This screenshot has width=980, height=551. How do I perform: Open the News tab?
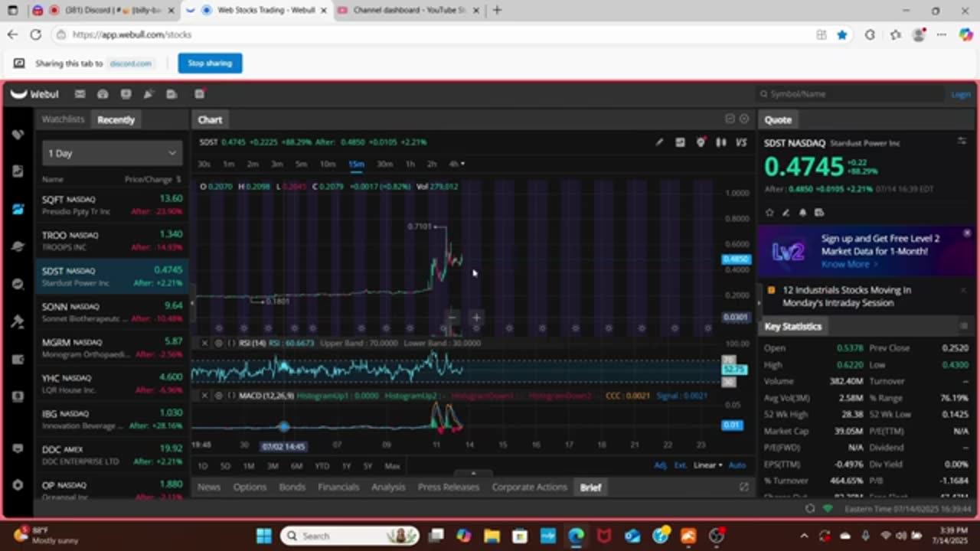click(209, 487)
